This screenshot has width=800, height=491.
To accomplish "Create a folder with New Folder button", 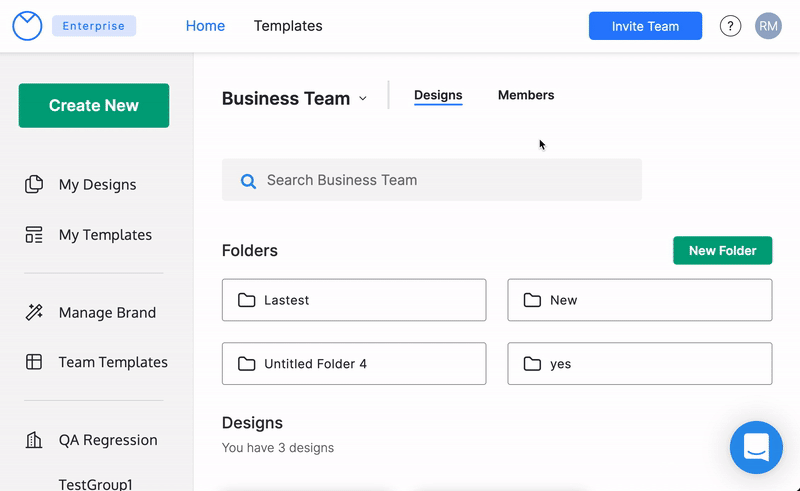I will pos(722,250).
